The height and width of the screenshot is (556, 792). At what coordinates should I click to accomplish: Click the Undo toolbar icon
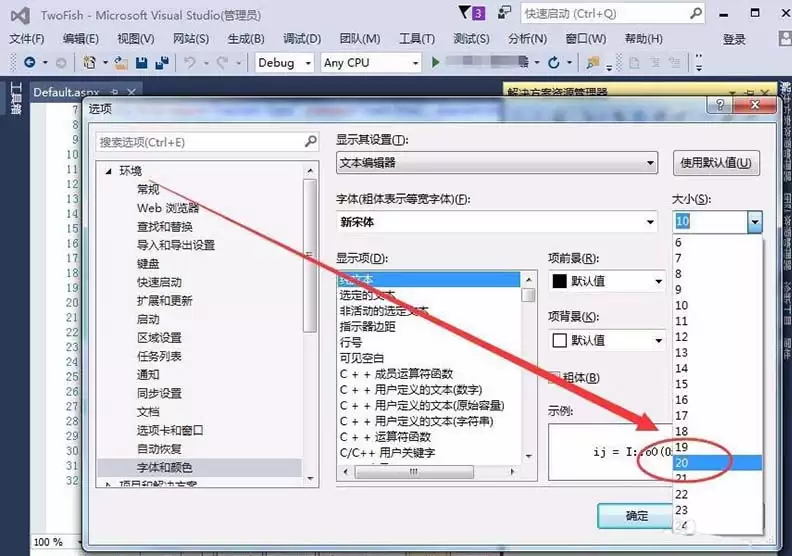(x=190, y=62)
